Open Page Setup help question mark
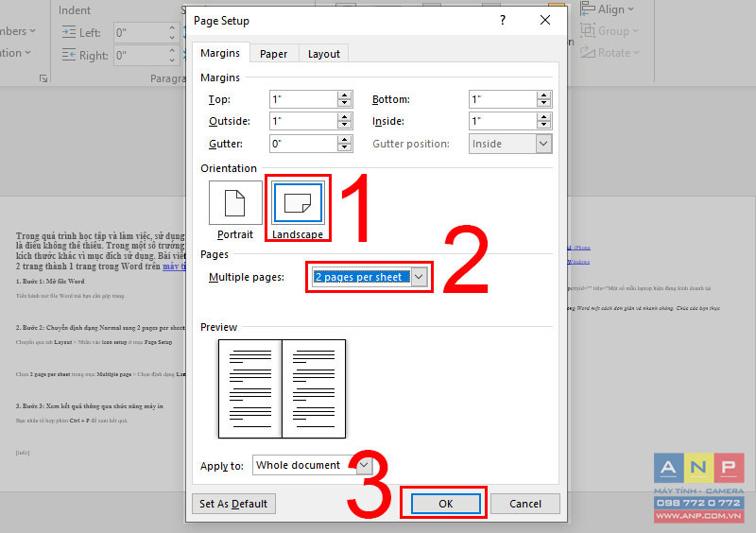This screenshot has height=533, width=756. 503,20
